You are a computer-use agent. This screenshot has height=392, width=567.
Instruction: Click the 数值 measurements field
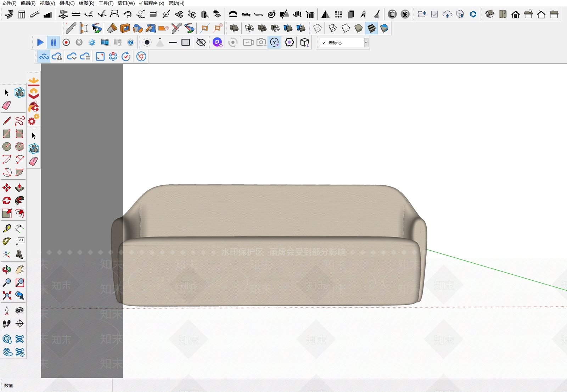tap(57, 385)
